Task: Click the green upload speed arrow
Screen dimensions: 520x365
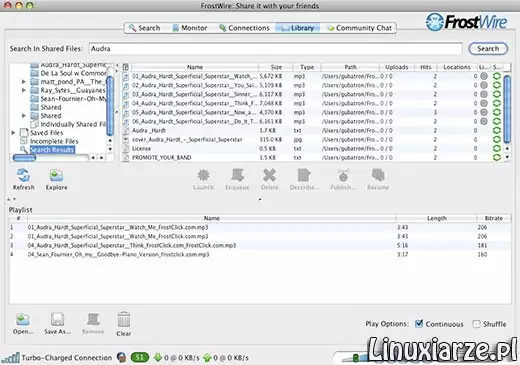Action: (207, 358)
